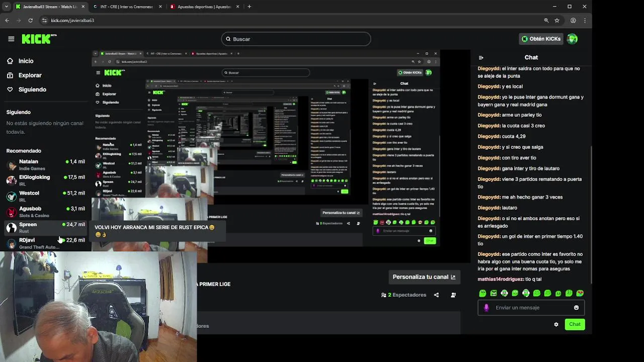644x362 pixels.
Task: Open the 2 Espectadores viewer list
Action: pos(404,295)
